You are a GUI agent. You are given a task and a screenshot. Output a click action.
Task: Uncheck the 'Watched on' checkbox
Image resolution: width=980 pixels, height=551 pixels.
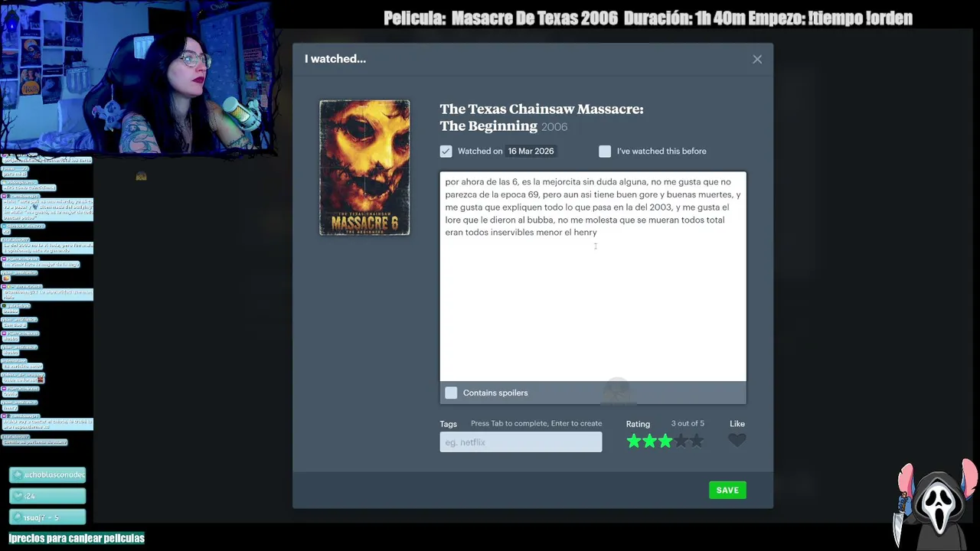pos(446,152)
